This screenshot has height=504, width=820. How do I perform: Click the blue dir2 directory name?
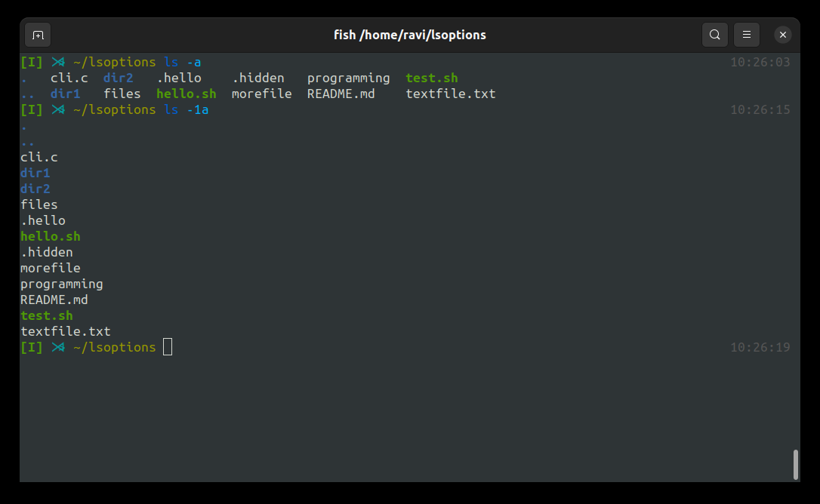tap(35, 189)
